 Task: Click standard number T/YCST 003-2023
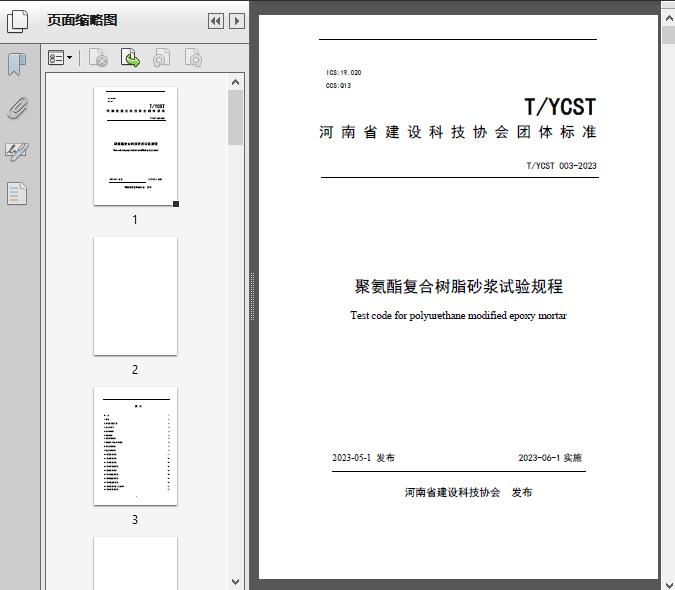pyautogui.click(x=561, y=166)
